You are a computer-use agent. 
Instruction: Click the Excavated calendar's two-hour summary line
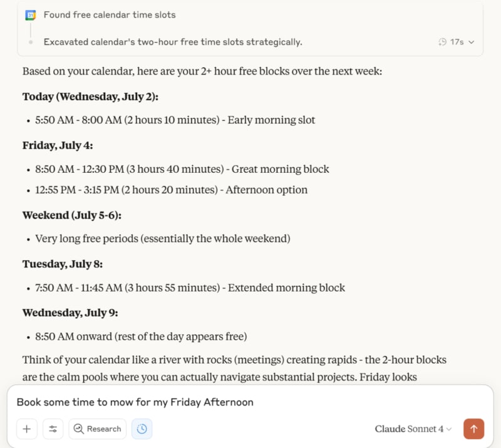tap(173, 42)
